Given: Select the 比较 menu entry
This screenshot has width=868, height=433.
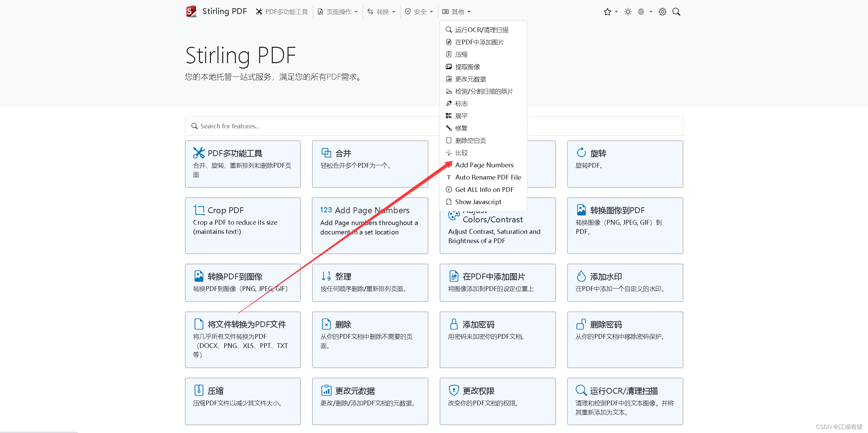Looking at the screenshot, I should click(x=483, y=153).
